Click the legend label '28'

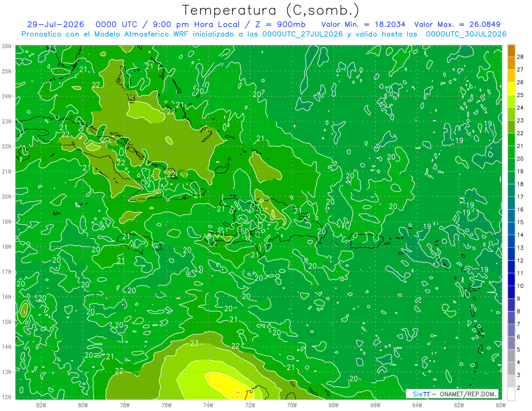pos(520,57)
